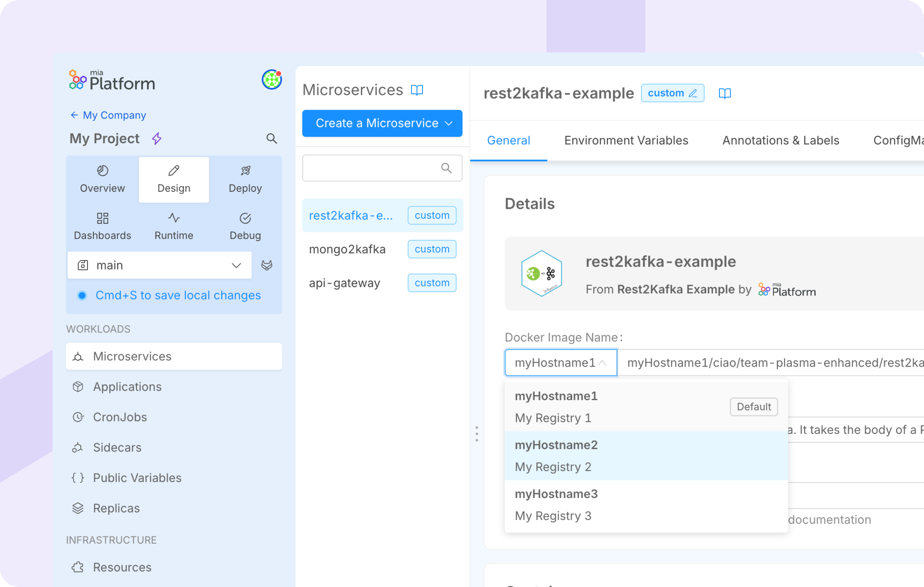924x587 pixels.
Task: Click the Cmd+S local changes indicator
Action: 178,295
